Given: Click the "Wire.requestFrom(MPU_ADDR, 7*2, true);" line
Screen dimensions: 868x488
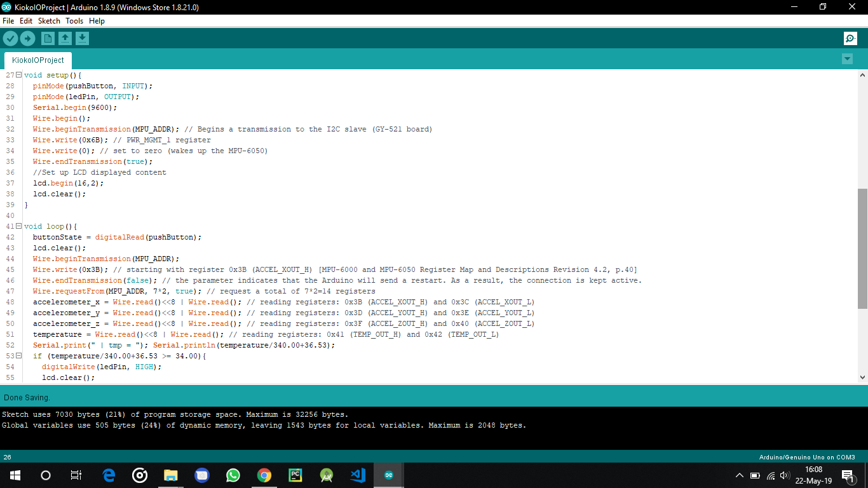Looking at the screenshot, I should coord(204,291).
